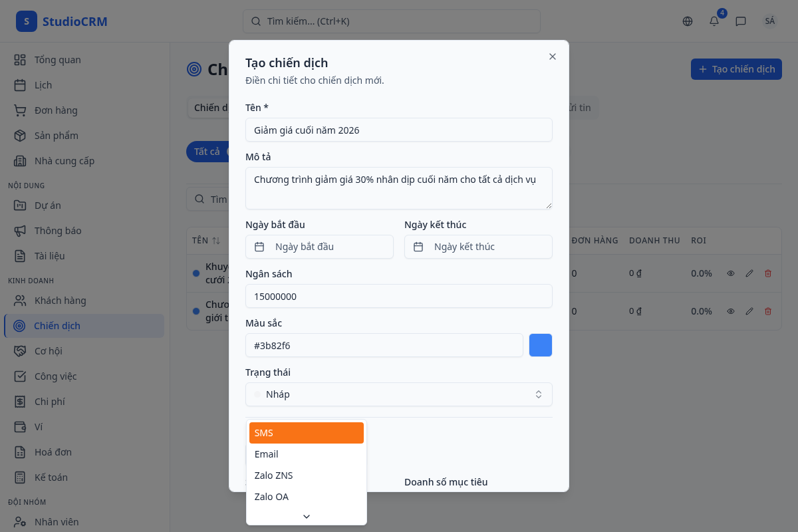Click the calendar icon in Ngày kết thúc field

click(418, 247)
